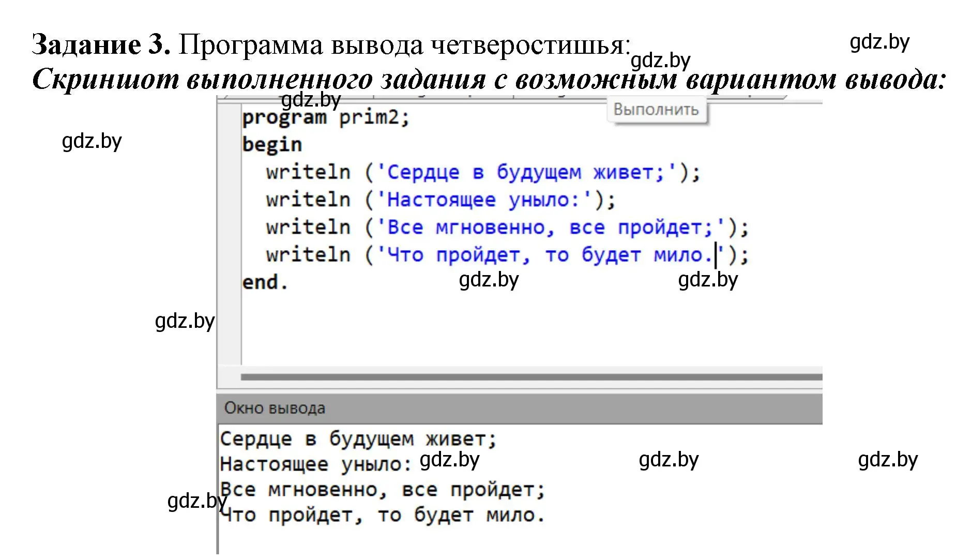Click the 'begin' keyword line
Image resolution: width=972 pixels, height=560 pixels.
click(x=272, y=145)
